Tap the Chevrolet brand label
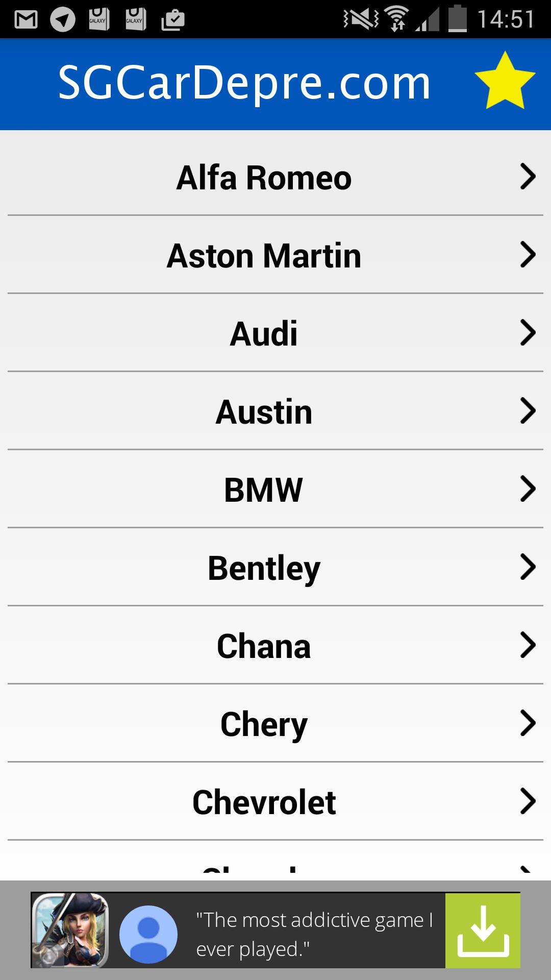 click(x=264, y=802)
